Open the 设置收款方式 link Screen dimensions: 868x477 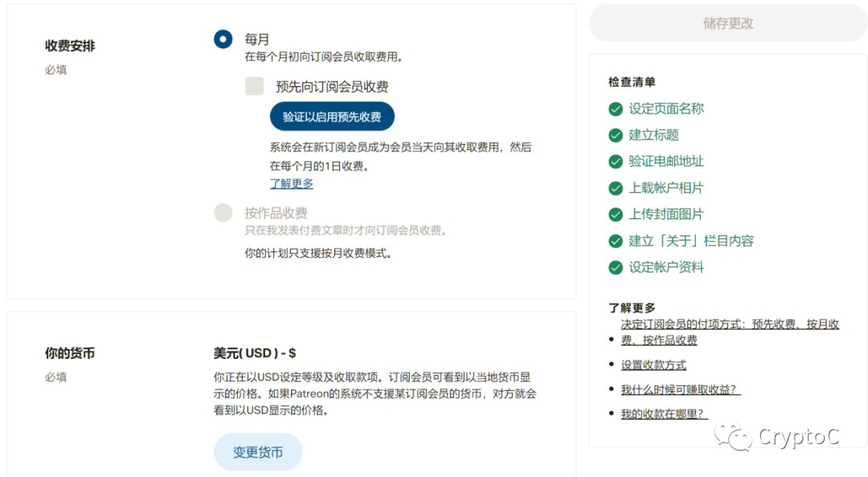pyautogui.click(x=653, y=365)
